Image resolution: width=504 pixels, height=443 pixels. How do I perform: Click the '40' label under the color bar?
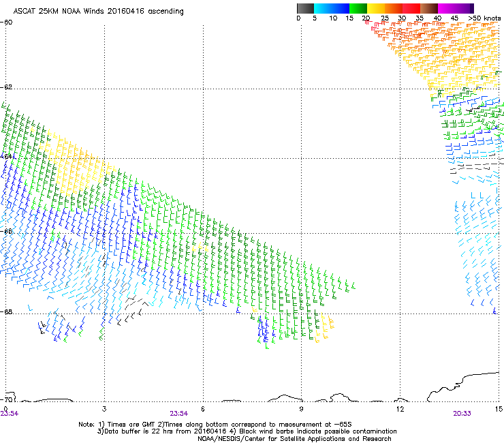click(437, 18)
